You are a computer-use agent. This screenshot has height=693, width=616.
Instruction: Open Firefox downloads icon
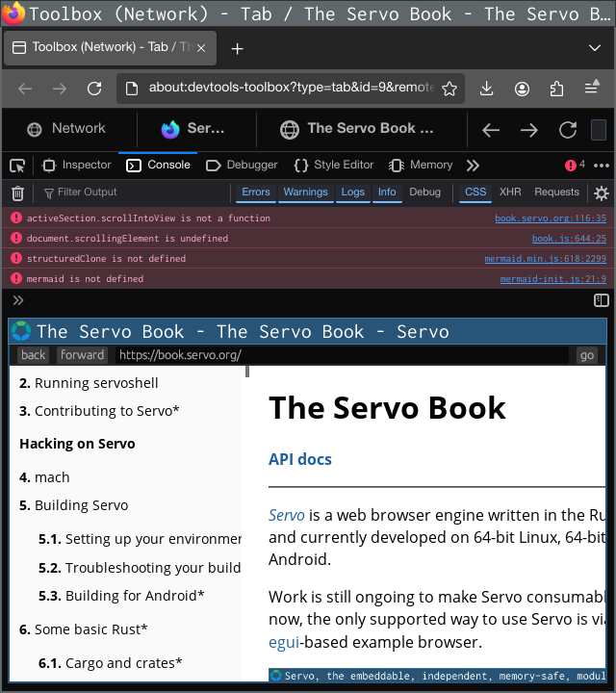click(x=487, y=89)
